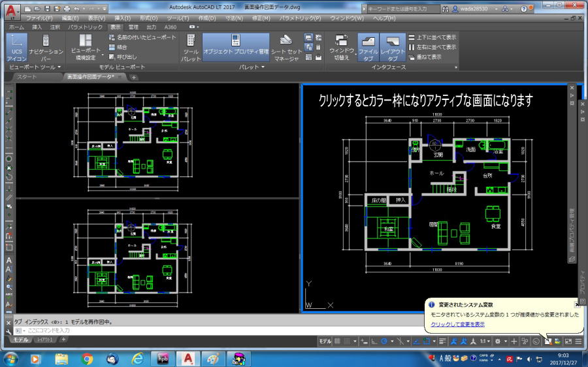Toggle the ファイル タブ button
Image resolution: width=588 pixels, height=367 pixels.
(368, 48)
